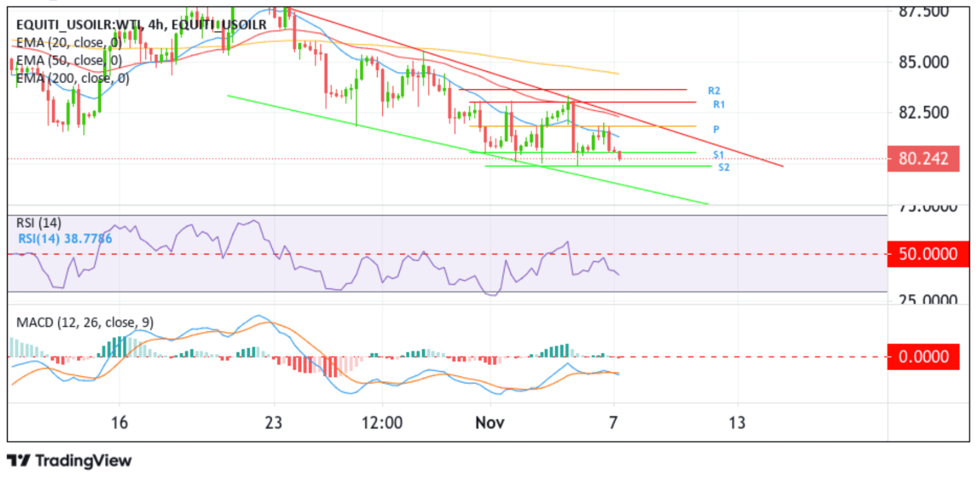
Task: Click the P pivot level label
Action: tap(716, 129)
